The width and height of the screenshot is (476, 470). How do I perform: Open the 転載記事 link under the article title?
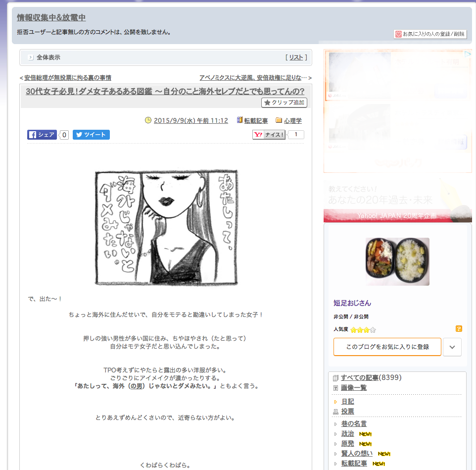click(x=256, y=121)
